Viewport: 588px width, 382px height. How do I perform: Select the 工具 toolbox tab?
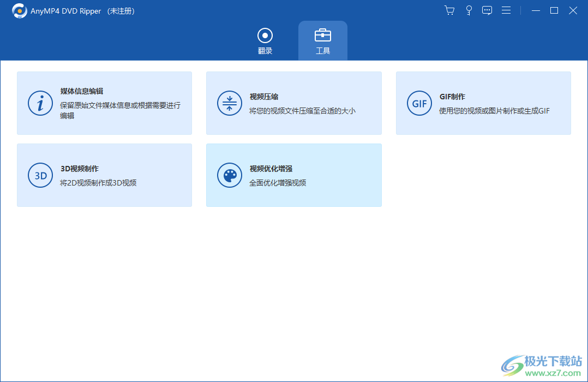322,41
